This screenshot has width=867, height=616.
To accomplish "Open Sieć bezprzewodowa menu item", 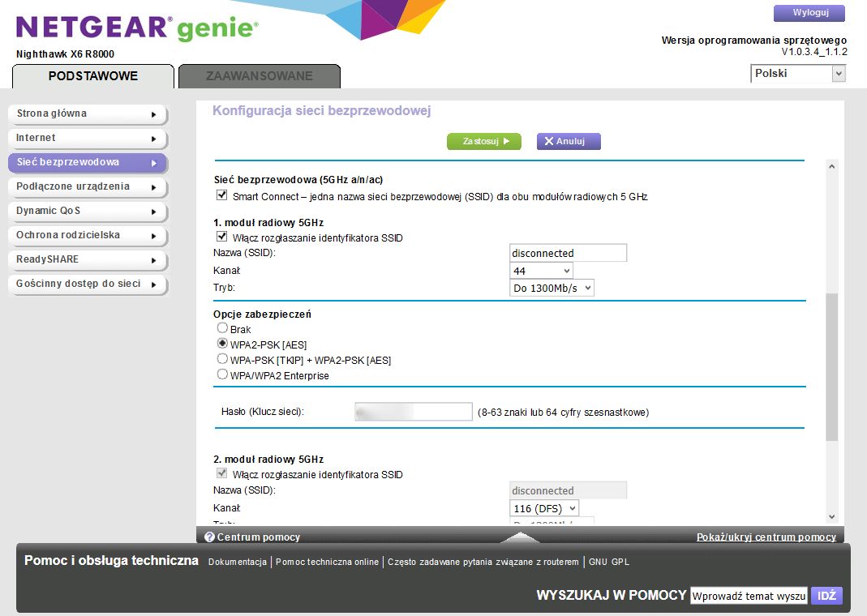I will coord(88,162).
